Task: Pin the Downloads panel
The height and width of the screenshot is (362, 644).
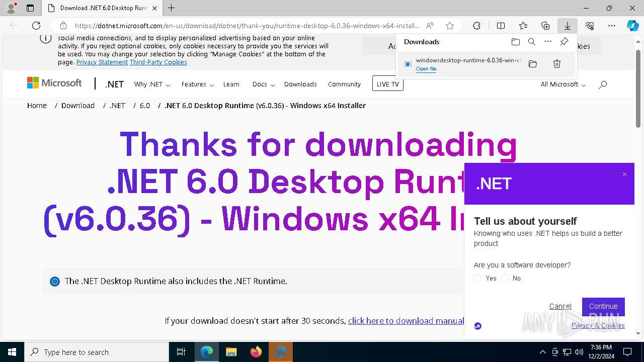Action: pos(564,42)
